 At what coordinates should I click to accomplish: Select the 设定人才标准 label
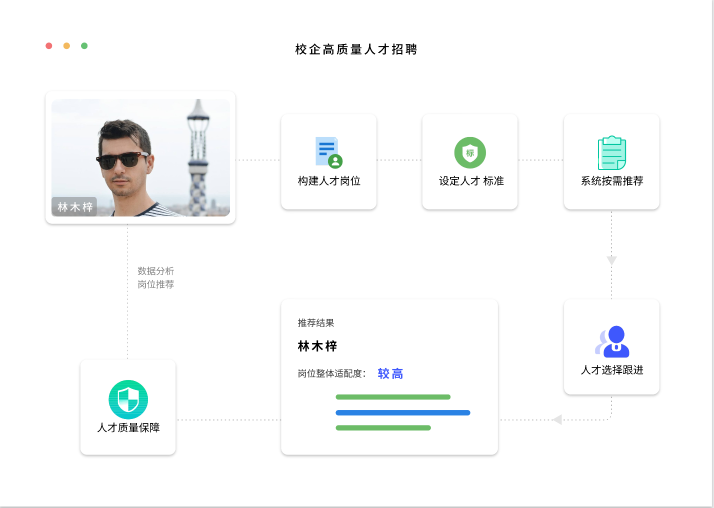pos(471,181)
